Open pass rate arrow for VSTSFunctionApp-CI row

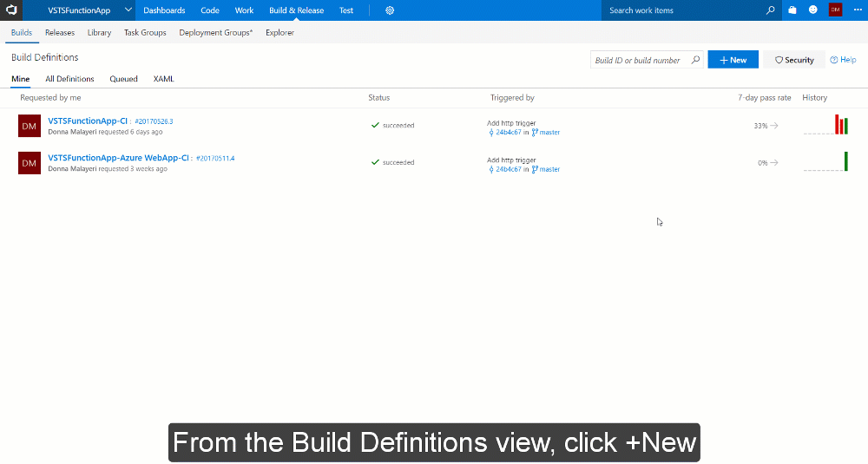click(774, 126)
